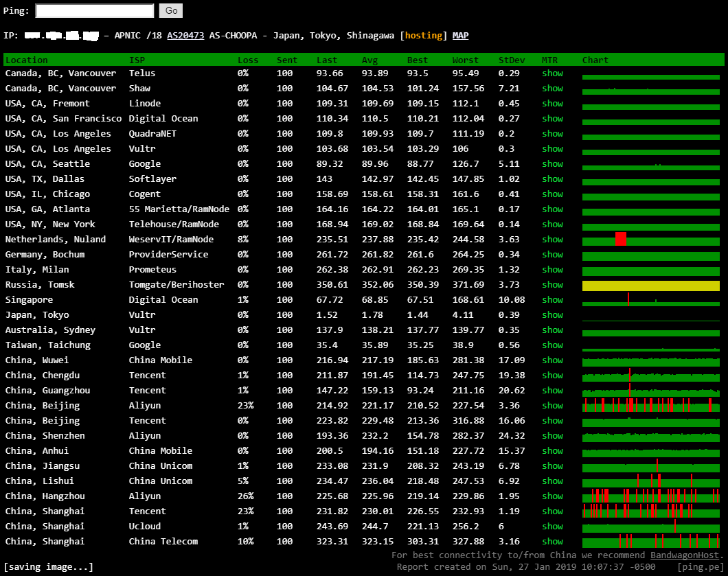This screenshot has height=576, width=728.
Task: Click the orange hosting label
Action: pos(424,36)
